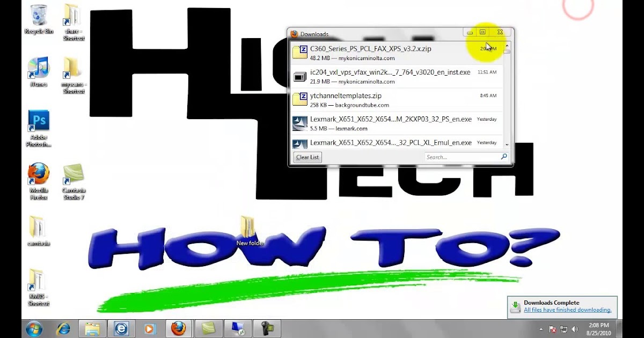Click the remote desktop taskbar icon

[237, 328]
